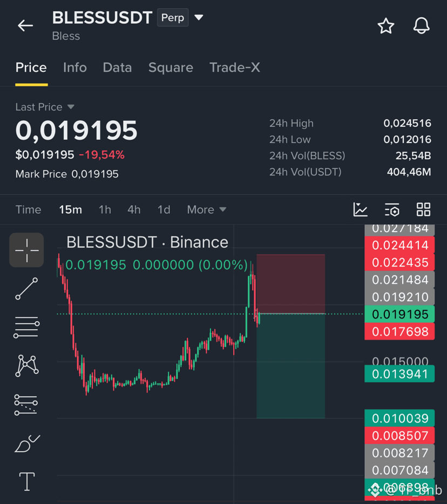This screenshot has height=504, width=447.
Task: Expand the BLESSUSDT pair selector arrow
Action: tap(199, 17)
